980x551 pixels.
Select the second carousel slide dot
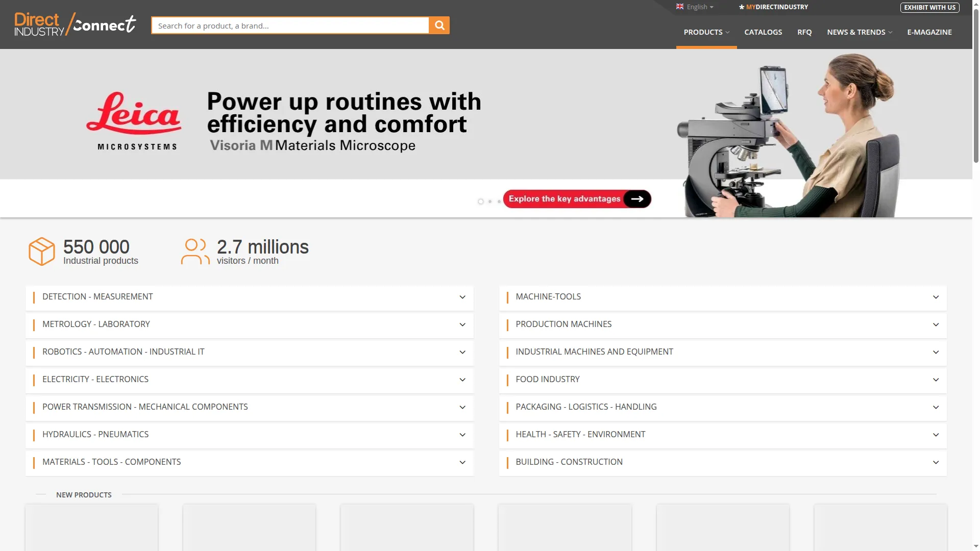coord(490,202)
